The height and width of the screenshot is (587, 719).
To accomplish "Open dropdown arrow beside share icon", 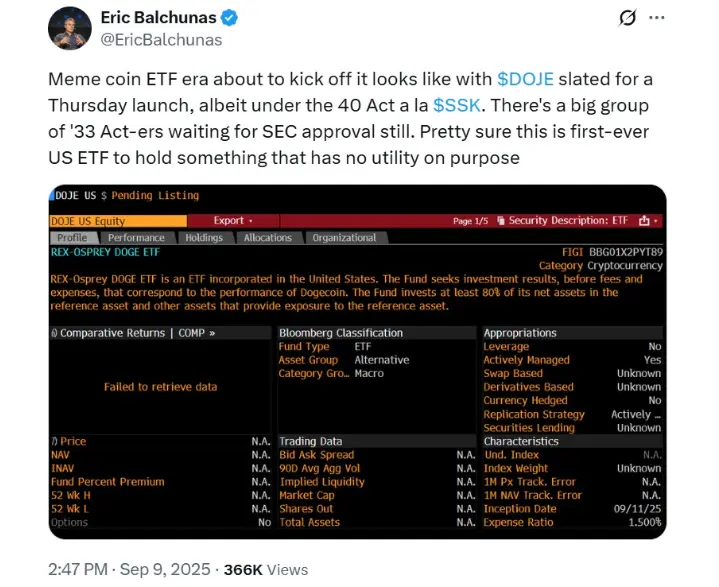I will 656,222.
